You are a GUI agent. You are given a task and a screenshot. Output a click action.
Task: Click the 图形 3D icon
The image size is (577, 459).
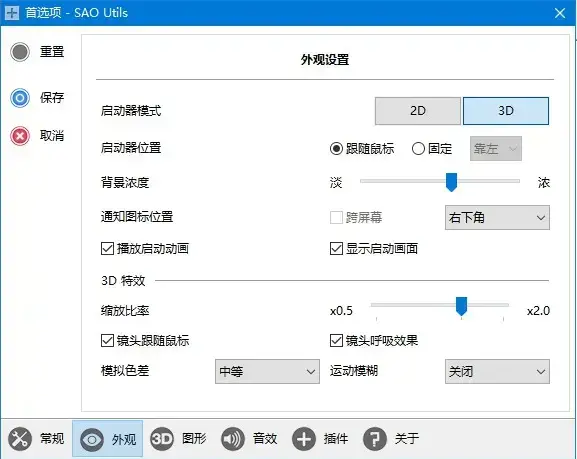162,439
